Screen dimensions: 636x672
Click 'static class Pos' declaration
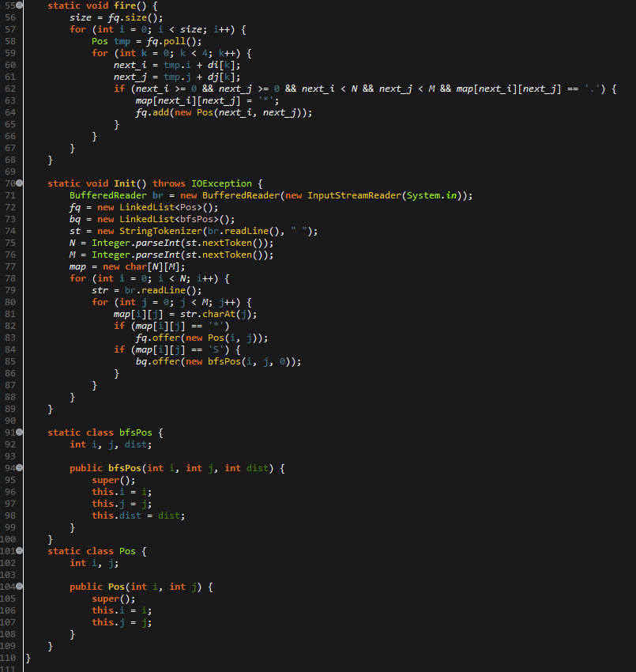pyautogui.click(x=92, y=551)
